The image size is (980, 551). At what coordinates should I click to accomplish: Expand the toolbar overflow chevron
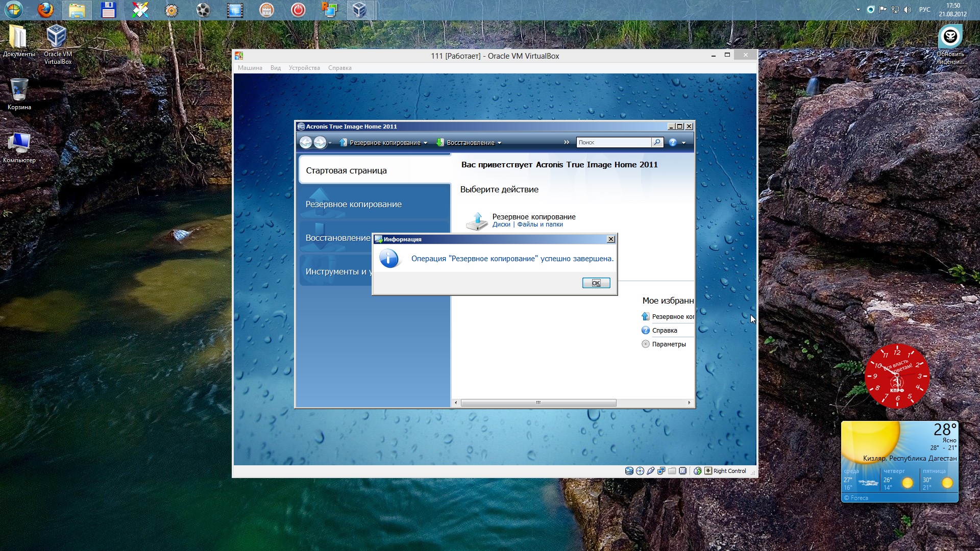pyautogui.click(x=567, y=142)
